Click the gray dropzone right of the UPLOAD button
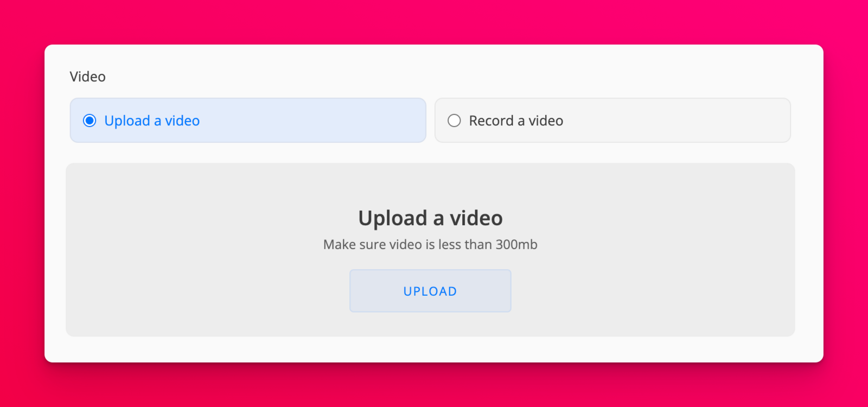The height and width of the screenshot is (407, 868). point(651,291)
